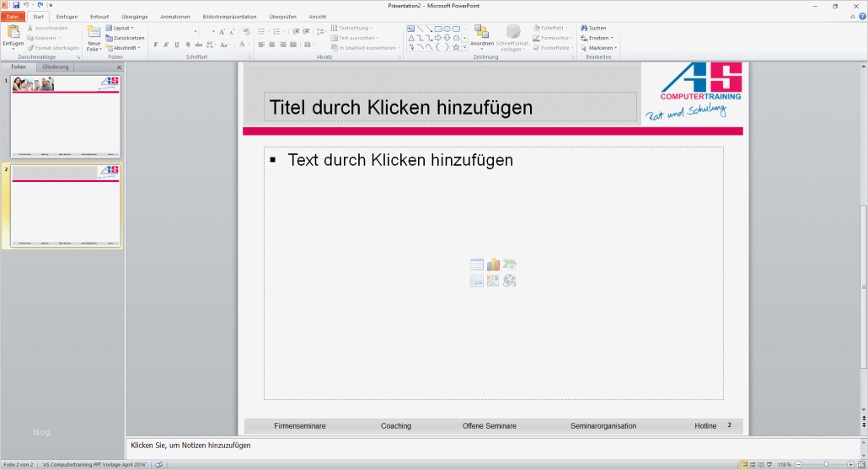Click the Einfügen paste clipboard icon

(13, 33)
